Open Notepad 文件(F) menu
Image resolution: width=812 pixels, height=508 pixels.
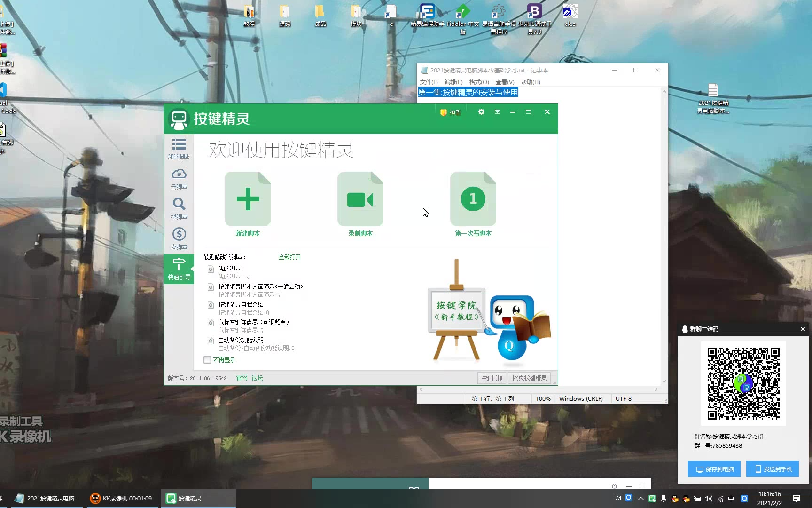click(429, 82)
